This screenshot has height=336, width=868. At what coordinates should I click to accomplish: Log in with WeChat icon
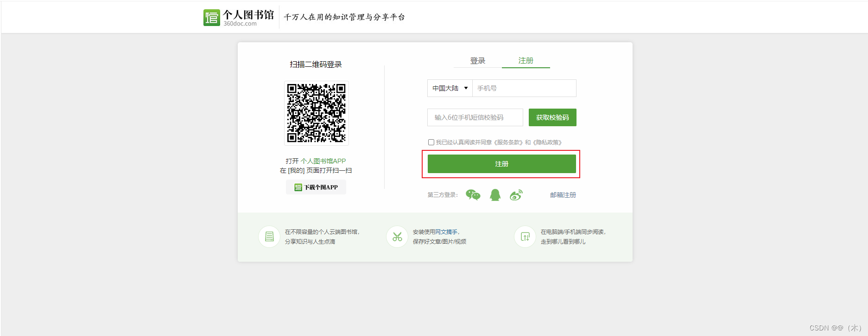[x=473, y=195]
